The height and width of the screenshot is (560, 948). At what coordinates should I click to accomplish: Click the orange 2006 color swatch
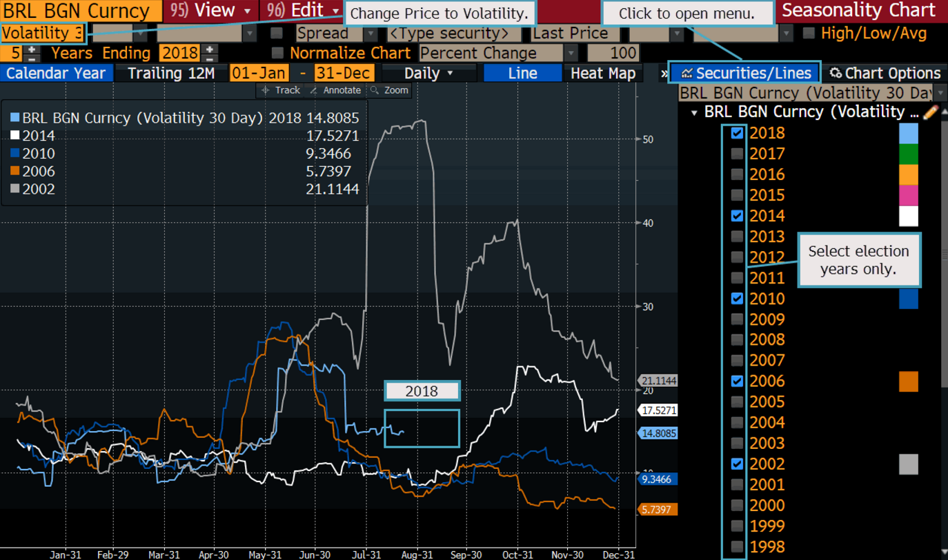pos(908,381)
